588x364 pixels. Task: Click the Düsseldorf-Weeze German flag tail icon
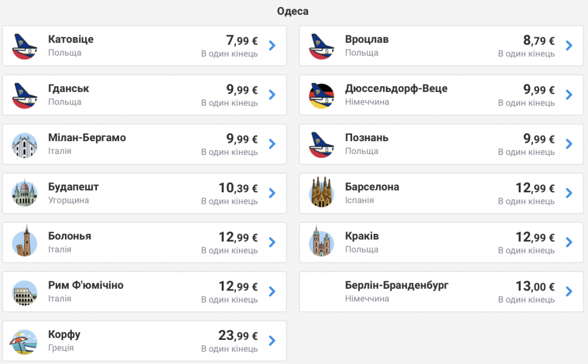click(x=322, y=95)
